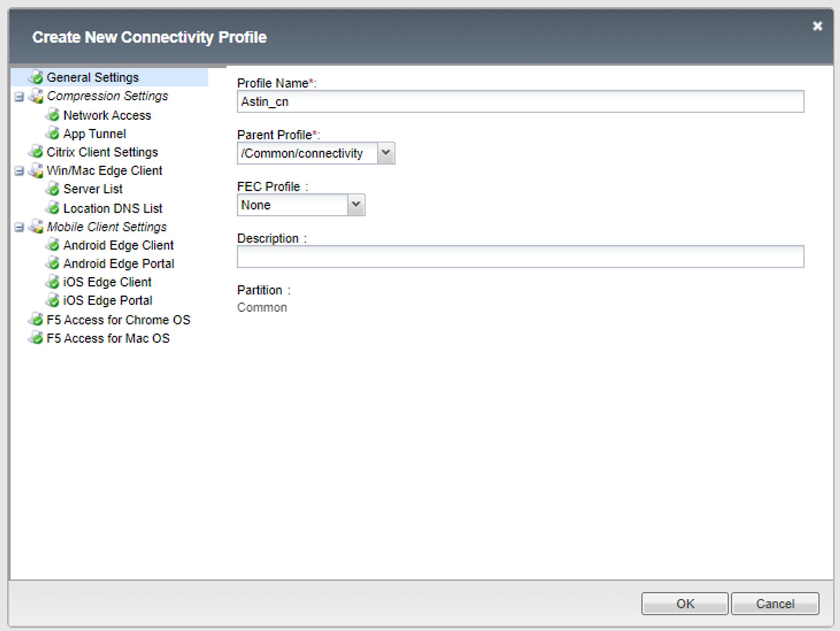This screenshot has width=840, height=631.
Task: Collapse the Compression Settings tree node
Action: pyautogui.click(x=19, y=97)
